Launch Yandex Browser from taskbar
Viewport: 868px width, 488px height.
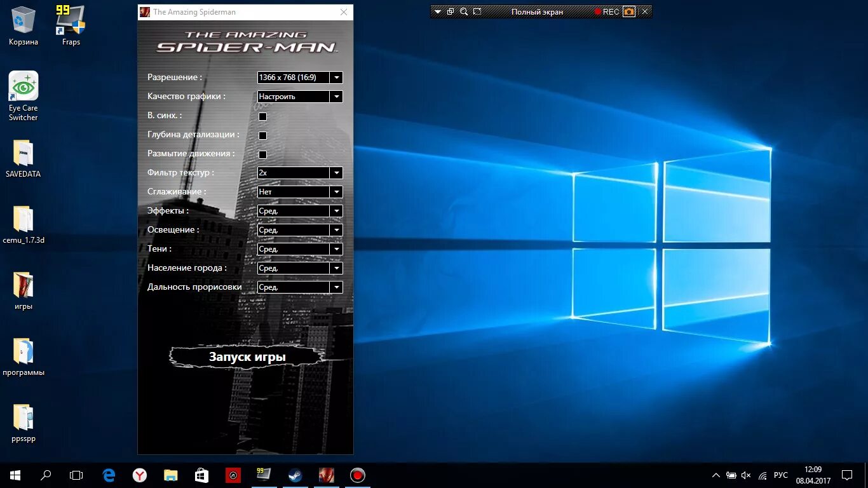click(x=140, y=475)
